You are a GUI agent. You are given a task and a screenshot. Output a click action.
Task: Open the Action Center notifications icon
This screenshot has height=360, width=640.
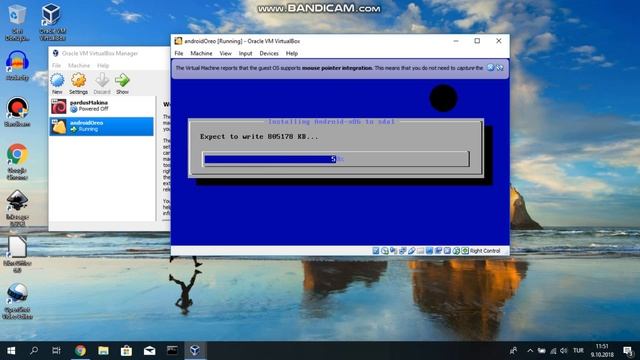(628, 351)
